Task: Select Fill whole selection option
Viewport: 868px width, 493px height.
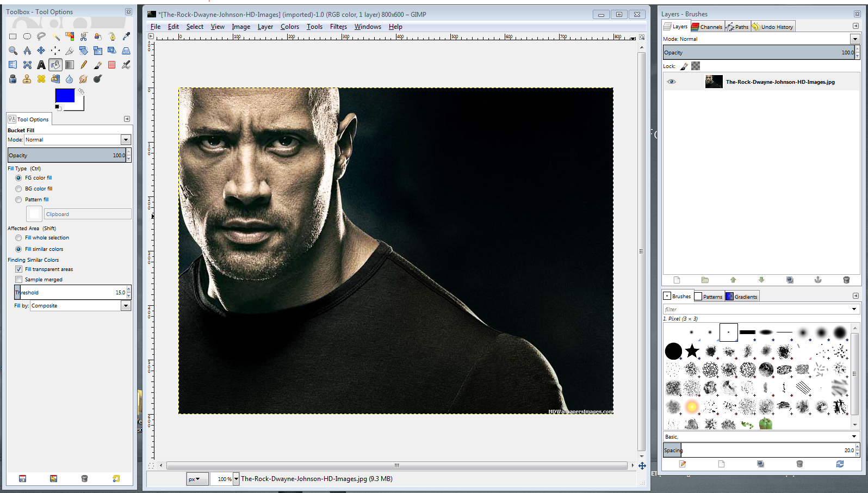Action: 42,238
